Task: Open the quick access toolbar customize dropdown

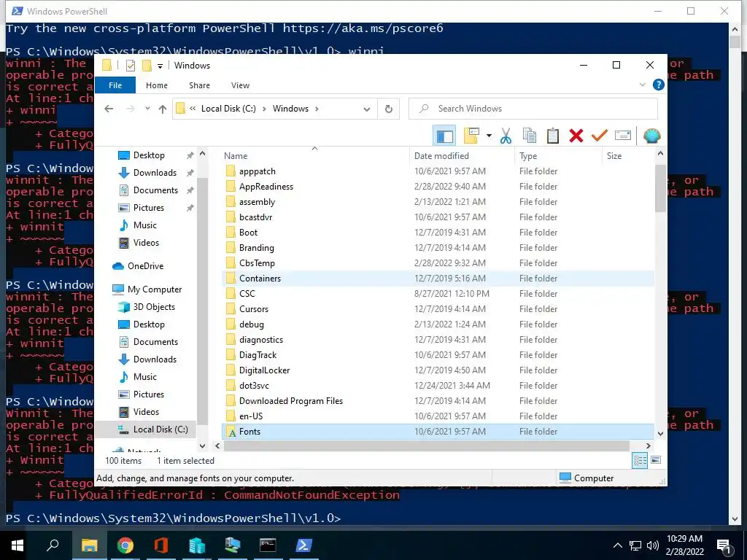Action: pyautogui.click(x=160, y=66)
